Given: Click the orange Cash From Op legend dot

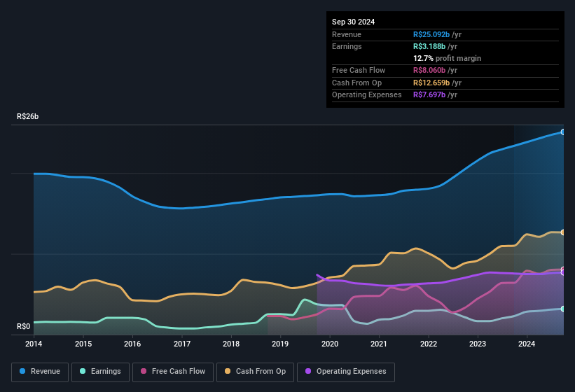Looking at the screenshot, I should point(228,371).
